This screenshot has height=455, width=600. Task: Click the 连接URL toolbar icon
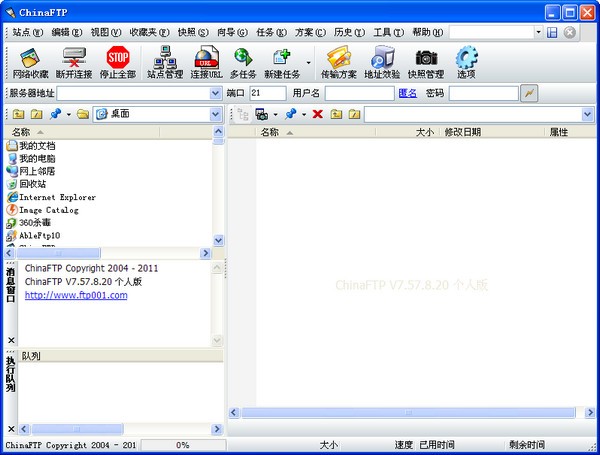click(207, 63)
